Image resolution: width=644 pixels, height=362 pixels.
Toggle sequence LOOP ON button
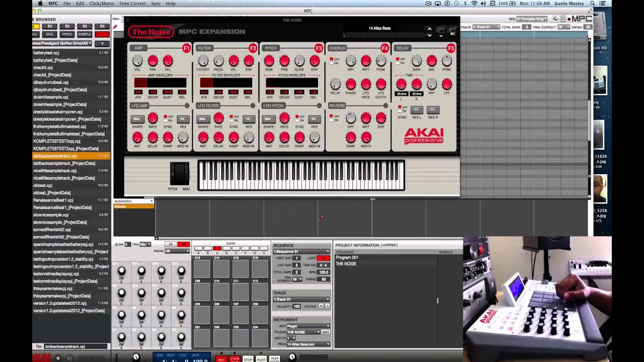[323, 258]
